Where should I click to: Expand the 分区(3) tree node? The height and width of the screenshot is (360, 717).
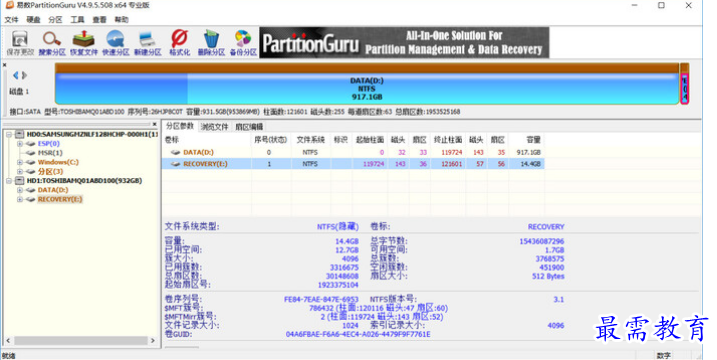(x=20, y=172)
